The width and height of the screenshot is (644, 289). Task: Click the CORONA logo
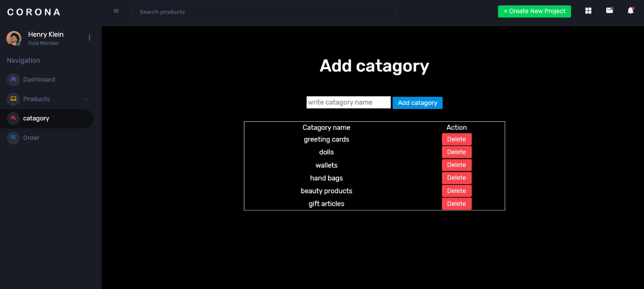coord(34,12)
